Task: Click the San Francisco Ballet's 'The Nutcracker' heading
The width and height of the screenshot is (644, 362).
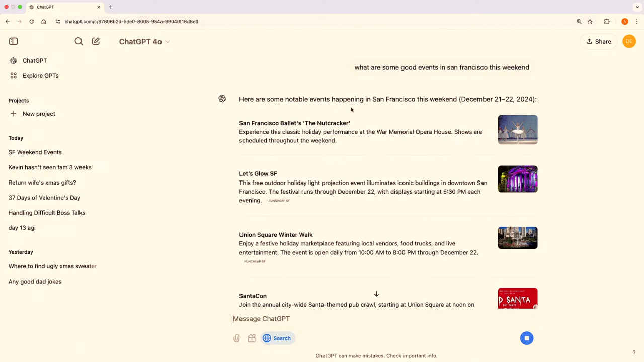Action: [295, 123]
